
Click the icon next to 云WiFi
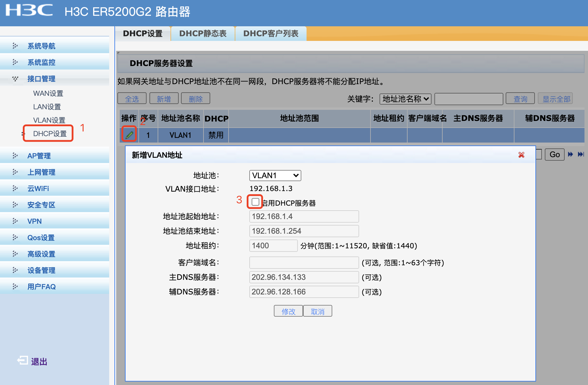(x=15, y=188)
